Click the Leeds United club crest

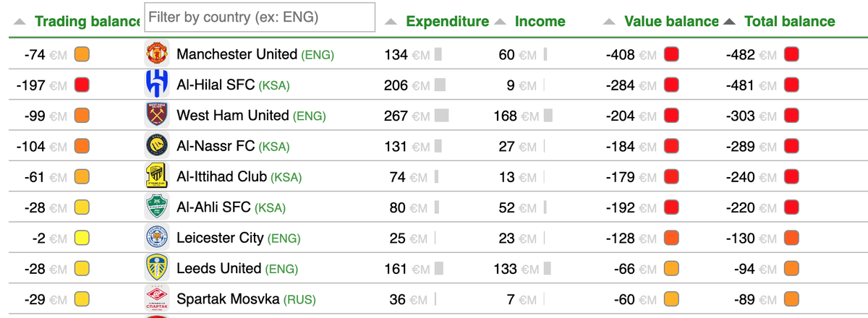(x=157, y=268)
